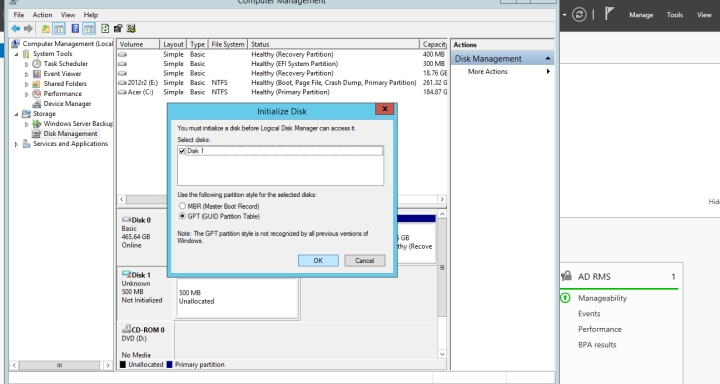
Task: Click the Back arrow toolbar icon
Action: pyautogui.click(x=16, y=29)
